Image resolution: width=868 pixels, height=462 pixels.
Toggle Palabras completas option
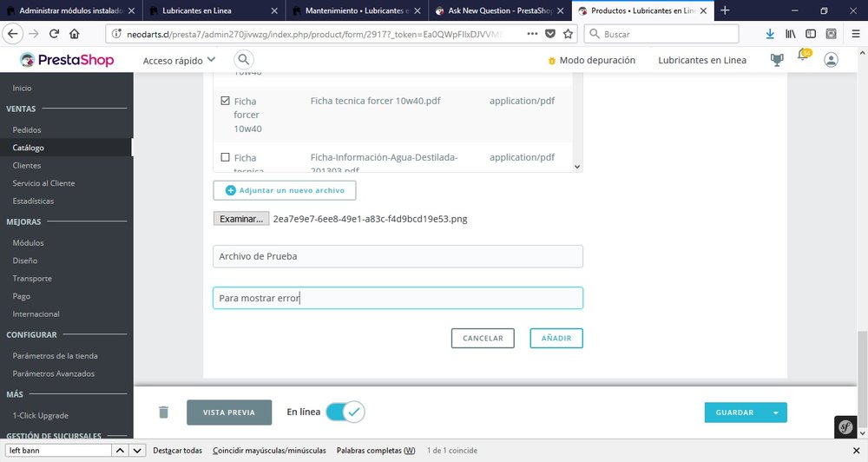tap(376, 451)
